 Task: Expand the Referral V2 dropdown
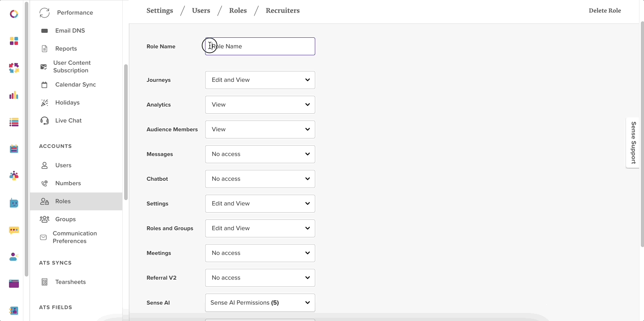(260, 278)
